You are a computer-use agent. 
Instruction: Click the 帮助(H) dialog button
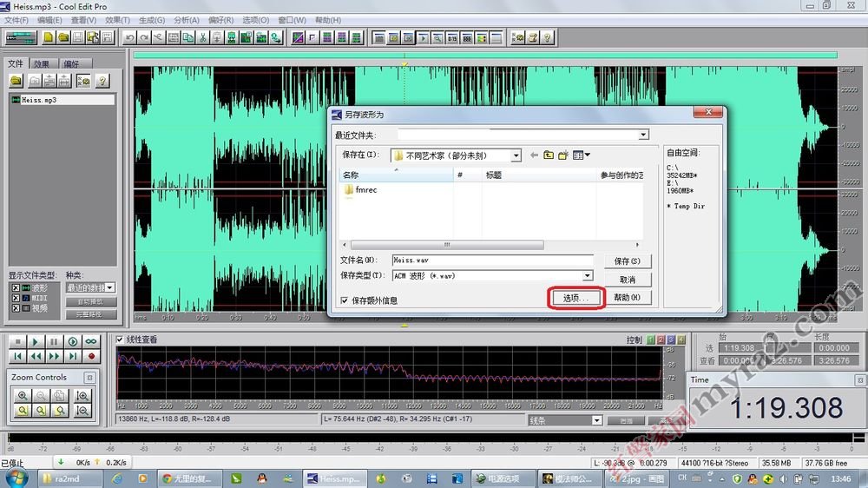tap(628, 298)
